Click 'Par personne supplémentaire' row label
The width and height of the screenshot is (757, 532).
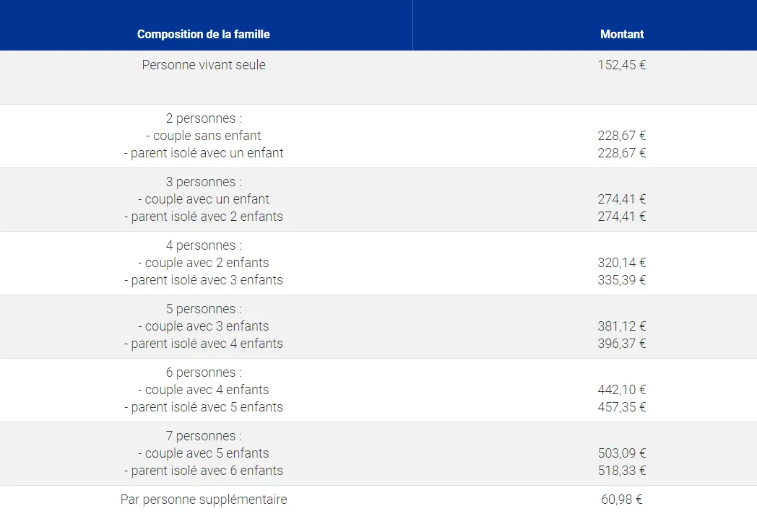click(x=204, y=500)
